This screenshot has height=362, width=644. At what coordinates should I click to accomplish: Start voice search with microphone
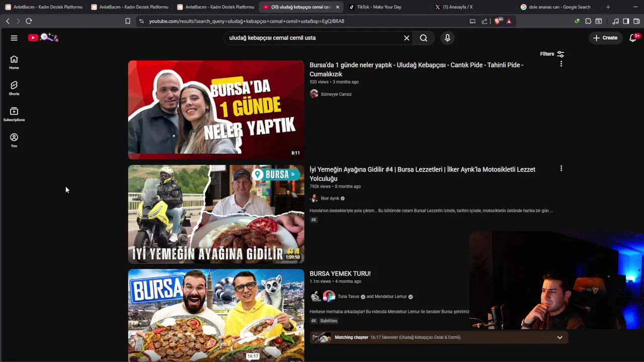447,38
